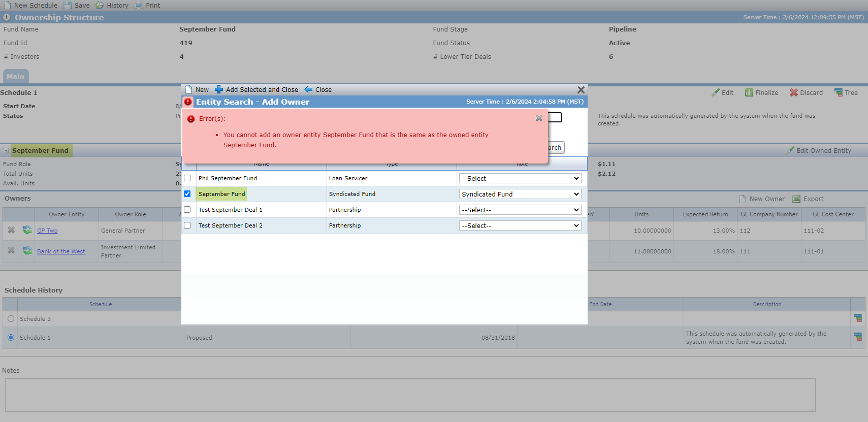Viewport: 868px width, 422px height.
Task: Click the Expected Return column header
Action: tap(705, 214)
